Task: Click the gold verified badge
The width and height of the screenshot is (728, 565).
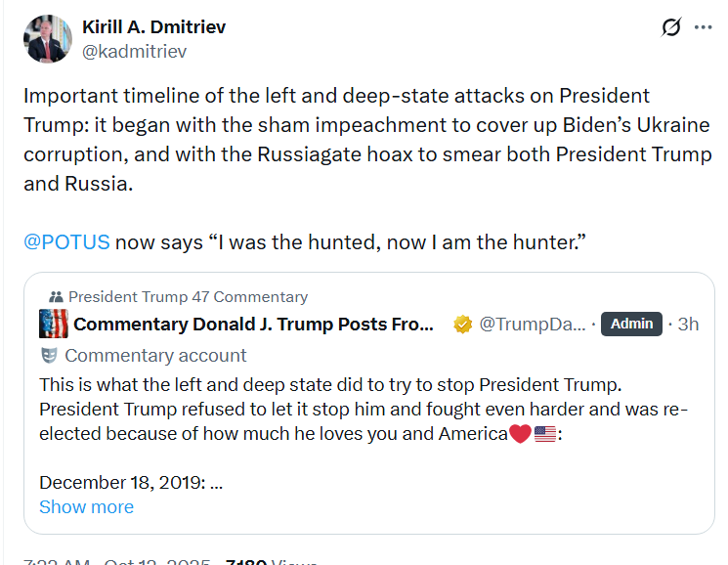Action: (x=463, y=325)
